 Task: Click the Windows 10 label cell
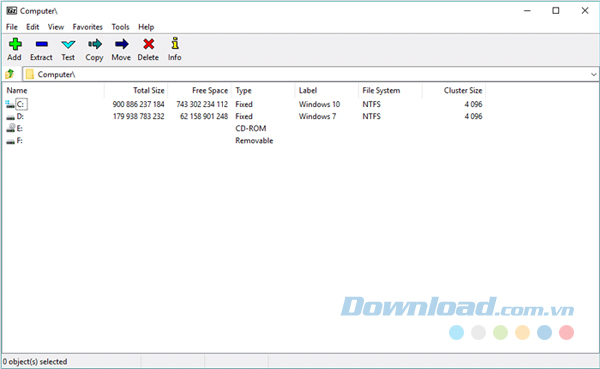click(x=320, y=104)
